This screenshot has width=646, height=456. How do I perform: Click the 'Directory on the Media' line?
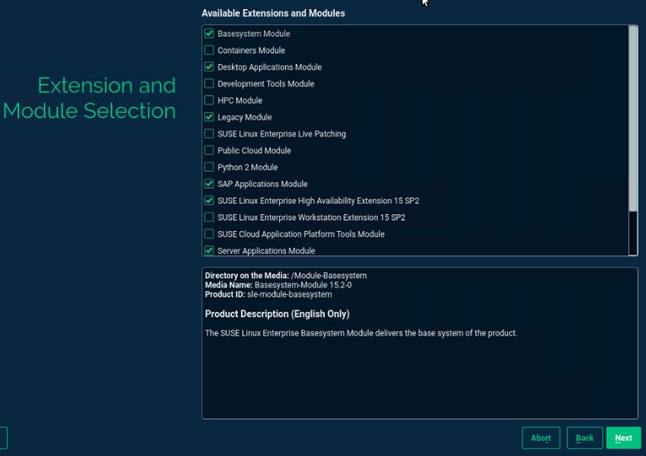tap(286, 276)
